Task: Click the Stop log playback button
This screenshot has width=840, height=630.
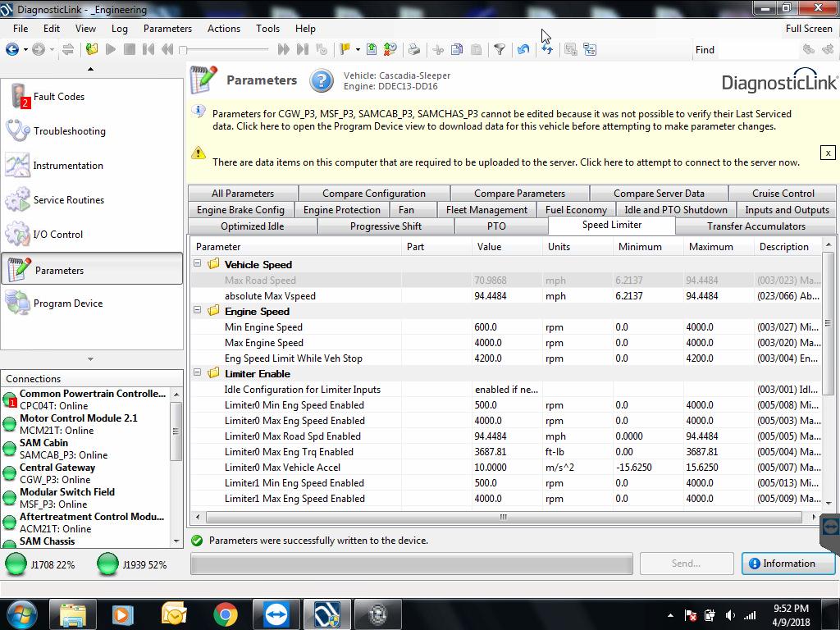Action: [129, 50]
